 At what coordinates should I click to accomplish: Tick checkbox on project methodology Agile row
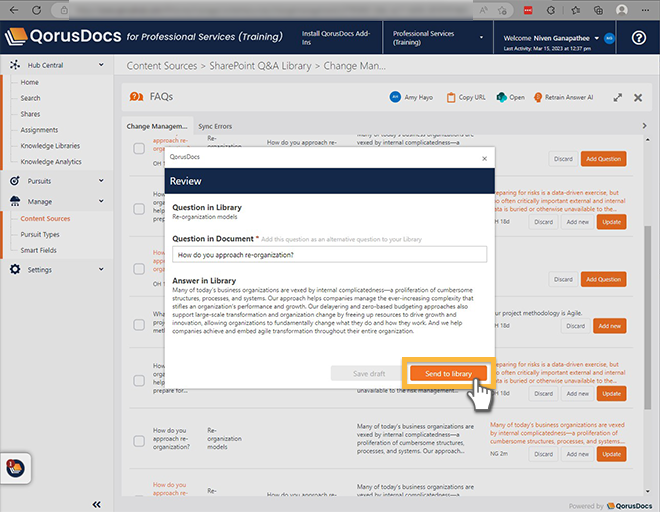click(139, 325)
